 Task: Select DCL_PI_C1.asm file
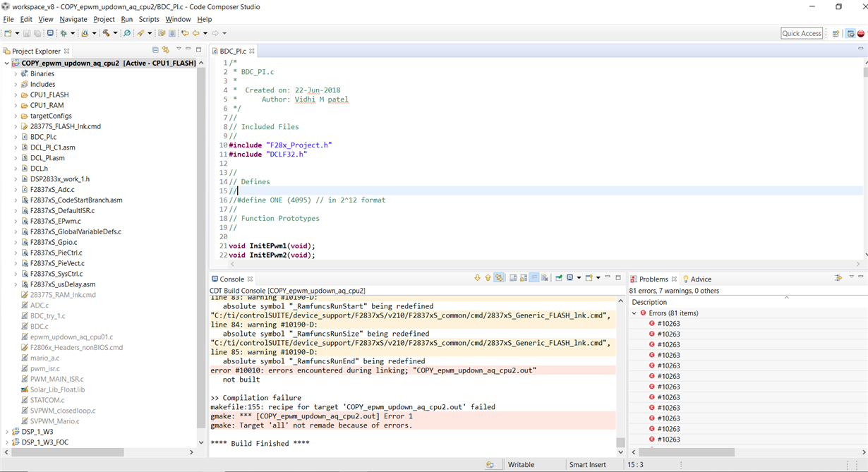(52, 147)
